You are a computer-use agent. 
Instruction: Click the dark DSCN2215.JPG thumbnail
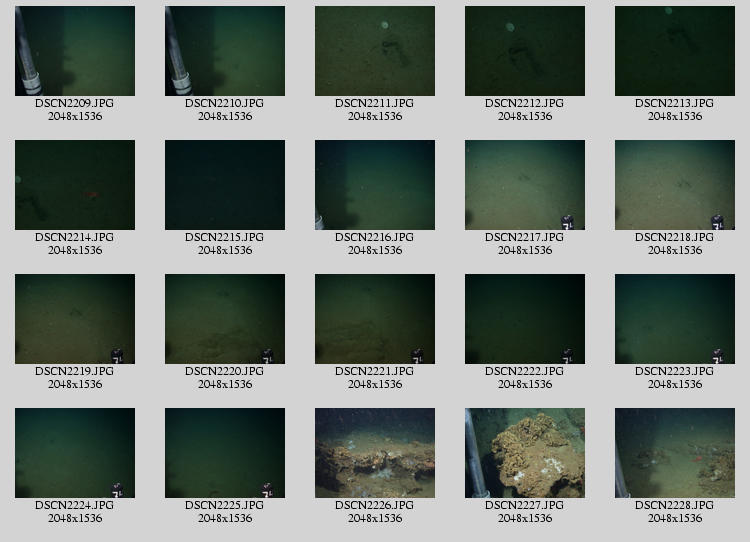tap(225, 185)
